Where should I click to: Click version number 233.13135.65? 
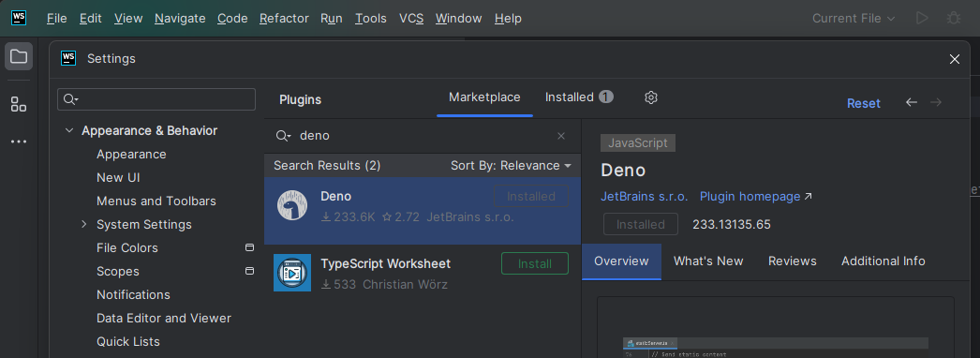click(732, 224)
